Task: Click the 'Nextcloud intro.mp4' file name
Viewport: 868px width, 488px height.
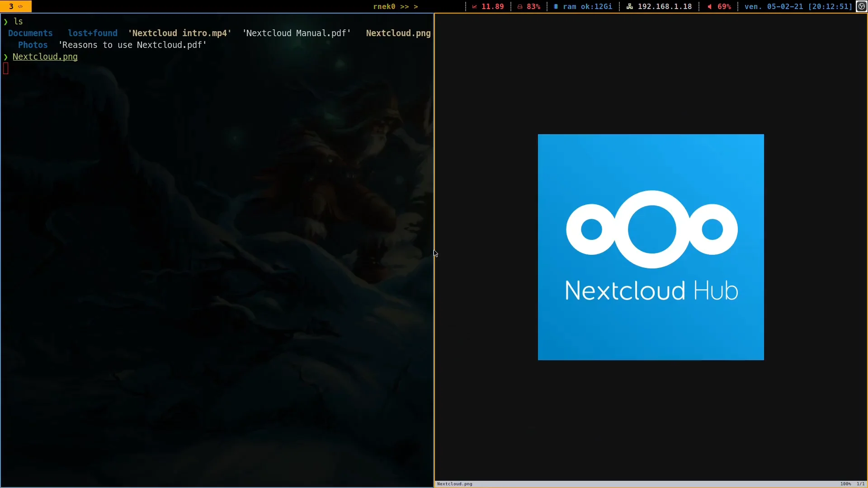Action: (179, 33)
